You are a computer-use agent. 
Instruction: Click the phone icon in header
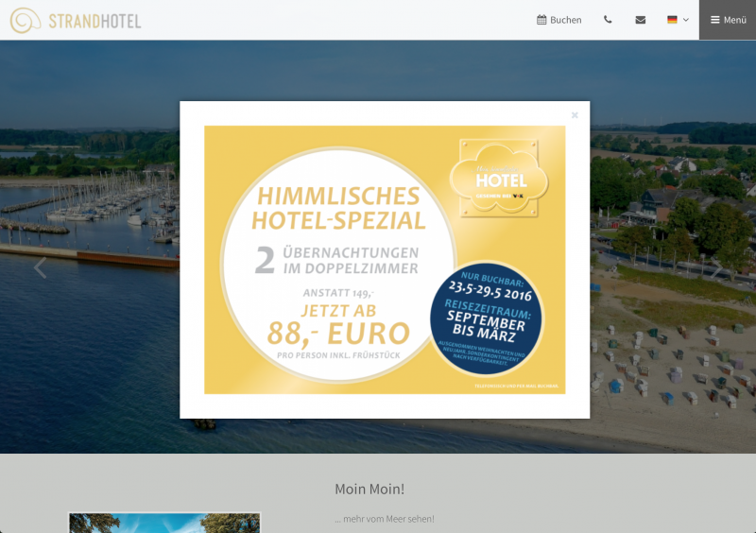608,20
